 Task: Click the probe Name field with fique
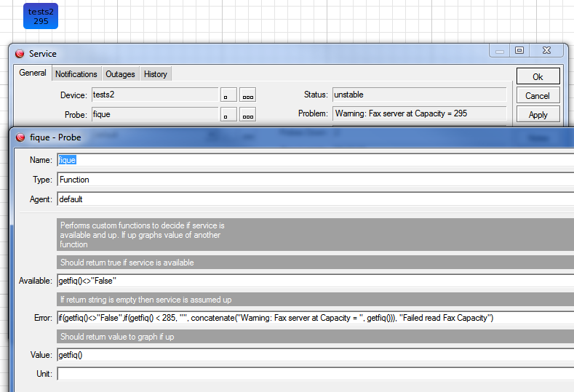click(316, 160)
